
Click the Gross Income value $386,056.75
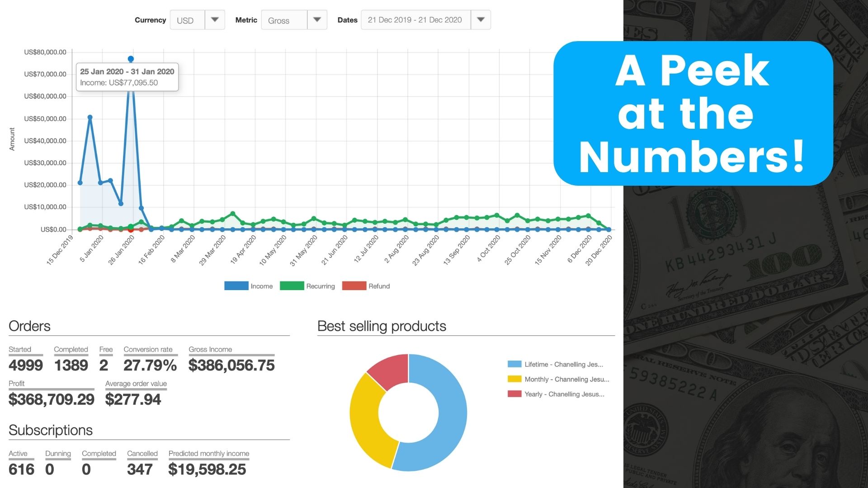coord(231,365)
